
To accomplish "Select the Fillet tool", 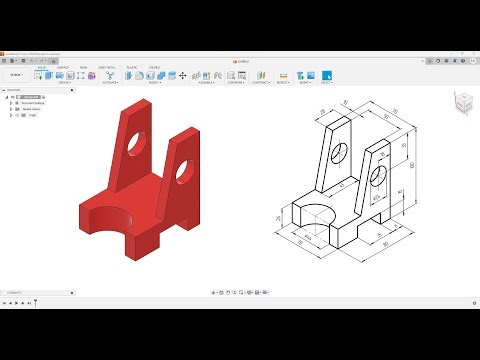I will (x=139, y=76).
